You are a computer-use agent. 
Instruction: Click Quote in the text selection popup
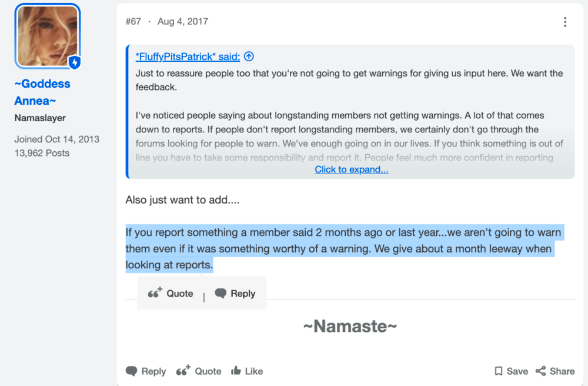179,294
